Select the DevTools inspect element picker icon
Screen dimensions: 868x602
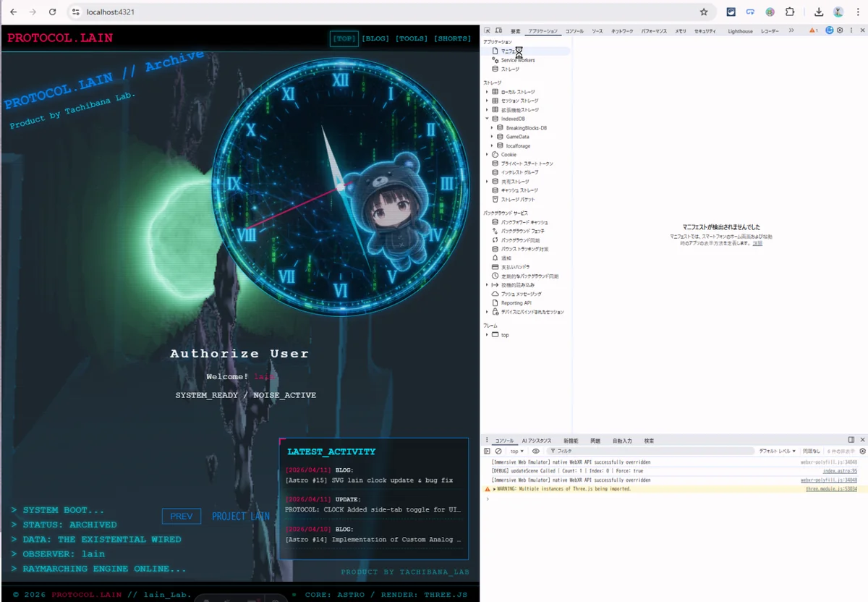(488, 30)
